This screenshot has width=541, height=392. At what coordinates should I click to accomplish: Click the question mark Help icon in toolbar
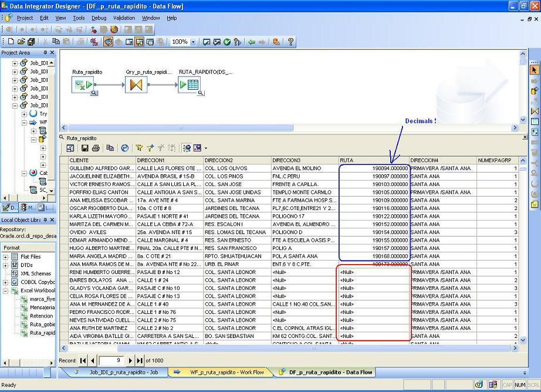(x=290, y=42)
